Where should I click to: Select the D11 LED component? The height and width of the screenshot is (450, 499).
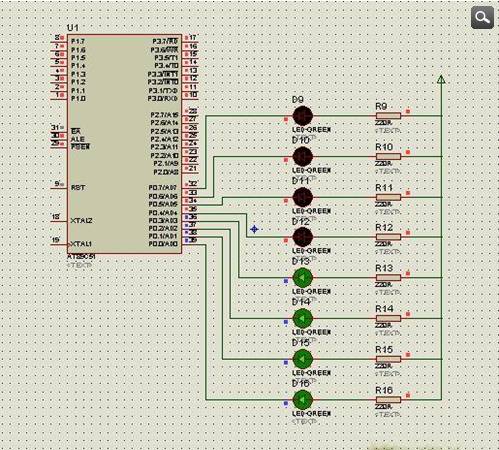coord(303,197)
